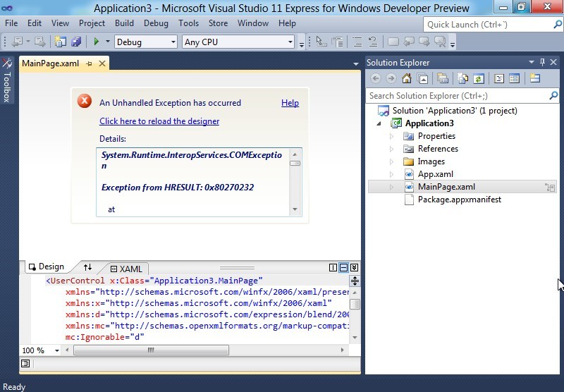
Task: Switch to the XAML tab
Action: tap(126, 269)
